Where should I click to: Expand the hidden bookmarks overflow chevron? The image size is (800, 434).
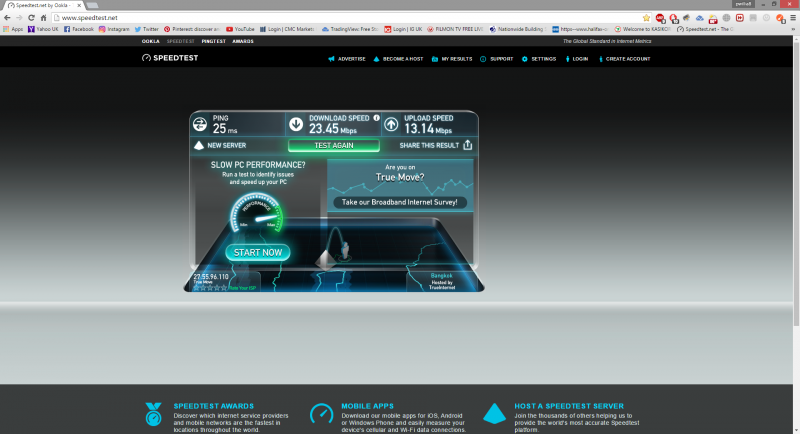[793, 29]
